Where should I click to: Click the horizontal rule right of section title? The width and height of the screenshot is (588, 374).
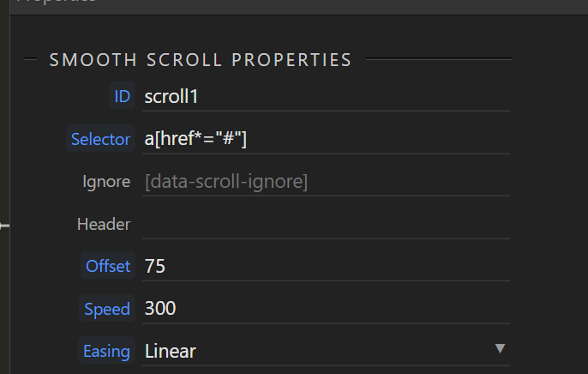pyautogui.click(x=439, y=59)
